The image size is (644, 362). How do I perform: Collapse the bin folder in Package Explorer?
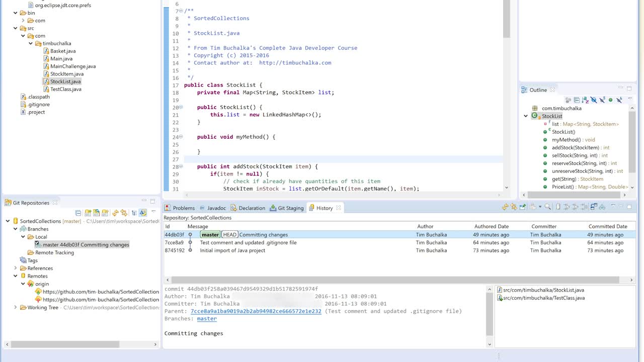pos(16,13)
